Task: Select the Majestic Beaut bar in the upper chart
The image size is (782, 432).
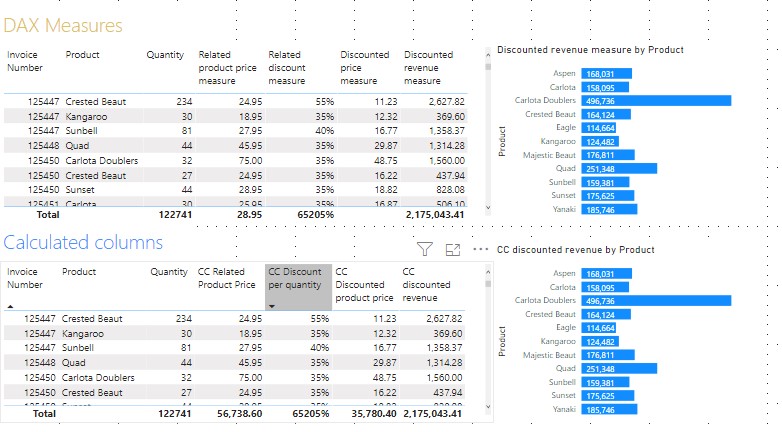Action: tap(607, 155)
